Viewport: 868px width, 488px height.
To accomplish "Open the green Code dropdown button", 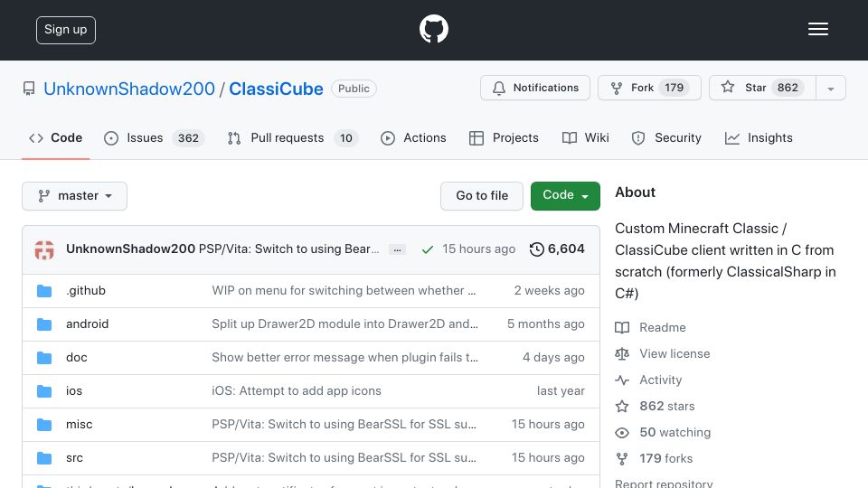I will (565, 196).
